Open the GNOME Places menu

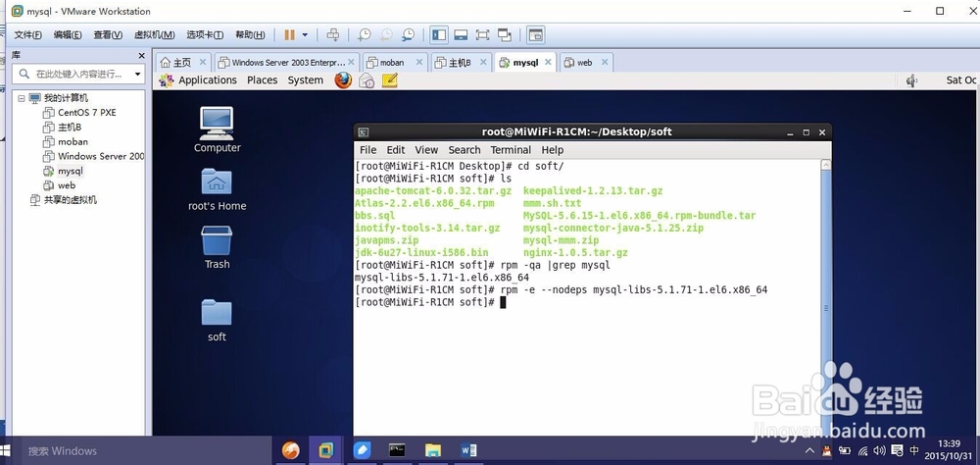(262, 80)
